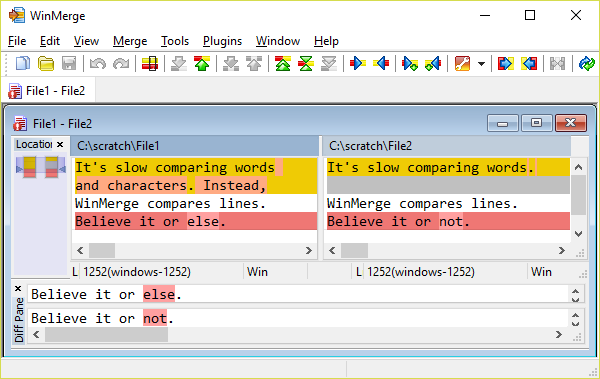600x379 pixels.
Task: Minimize the File1 - File2 child window
Action: pos(502,123)
